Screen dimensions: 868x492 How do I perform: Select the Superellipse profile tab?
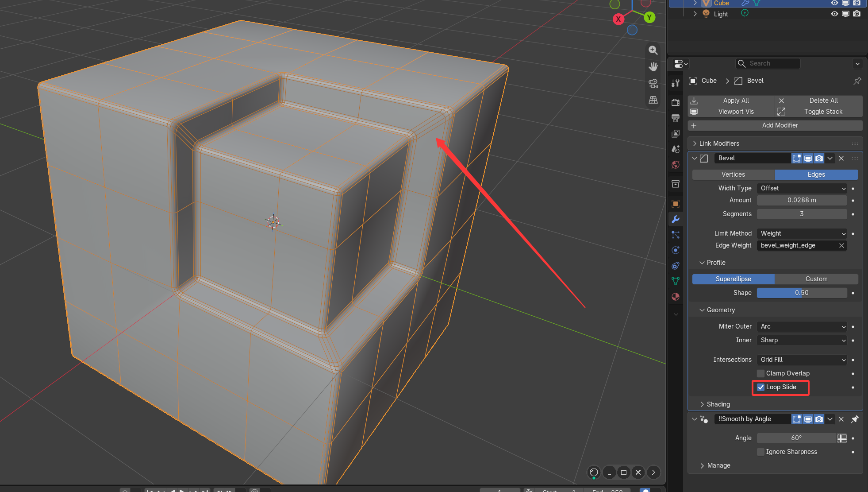733,279
